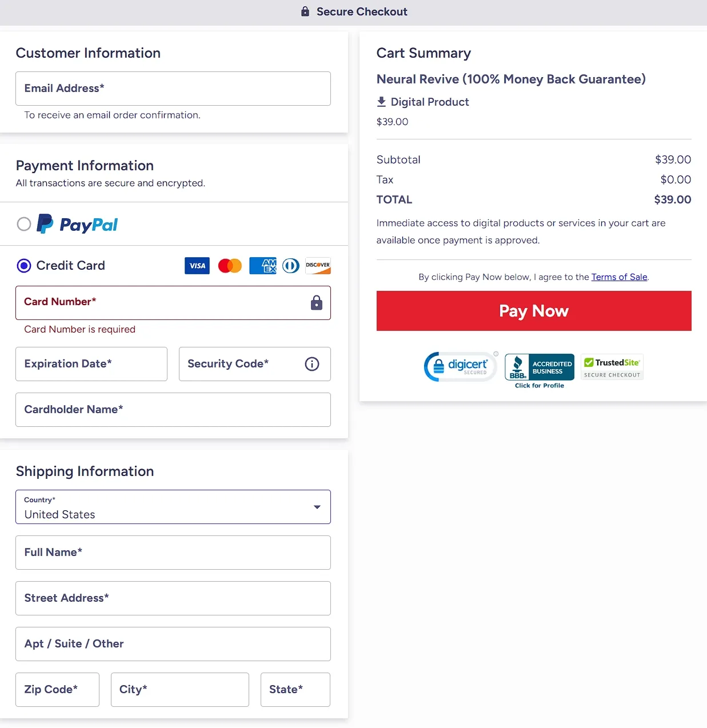Click the DigiCert Secured badge
Screen dimensions: 707x728
pyautogui.click(x=460, y=366)
